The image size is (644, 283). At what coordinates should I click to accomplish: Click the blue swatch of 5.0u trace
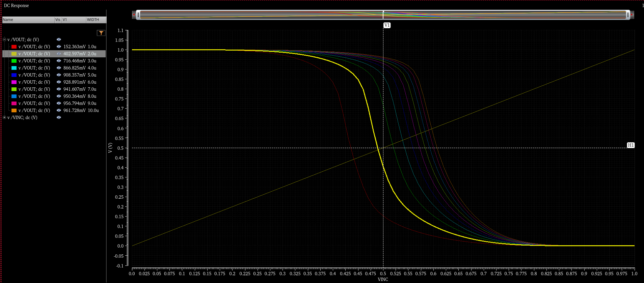(14, 75)
